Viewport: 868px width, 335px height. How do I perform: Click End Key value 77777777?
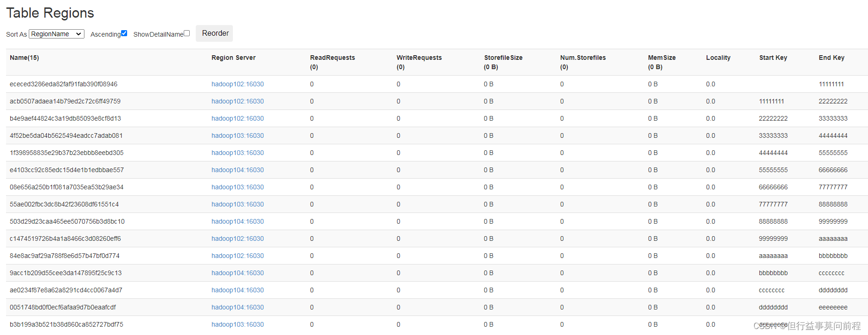click(x=833, y=187)
